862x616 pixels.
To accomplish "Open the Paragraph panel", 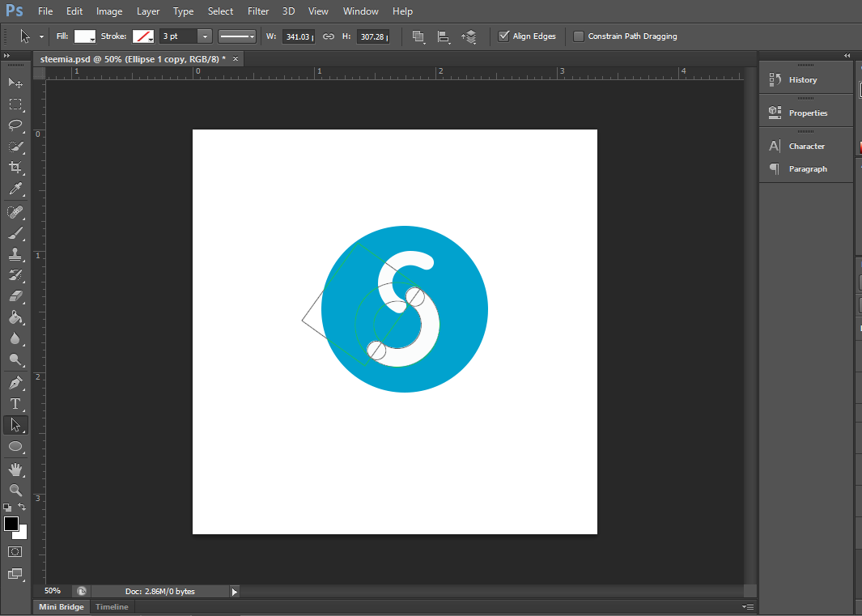I will [x=806, y=169].
